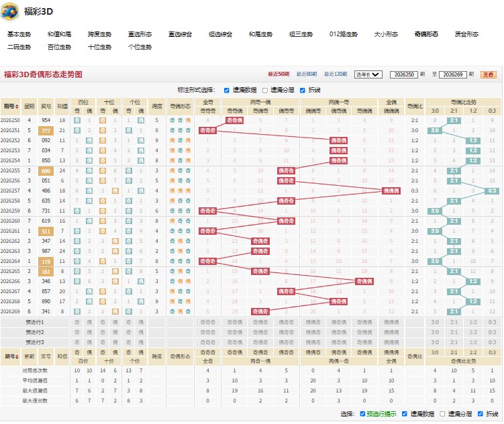Switch to 大小形态 chart
Image resolution: width=504 pixels, height=424 pixels.
[386, 34]
